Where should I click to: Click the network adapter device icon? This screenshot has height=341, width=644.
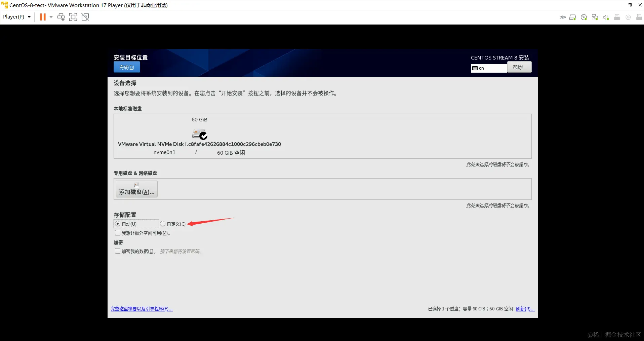point(595,17)
